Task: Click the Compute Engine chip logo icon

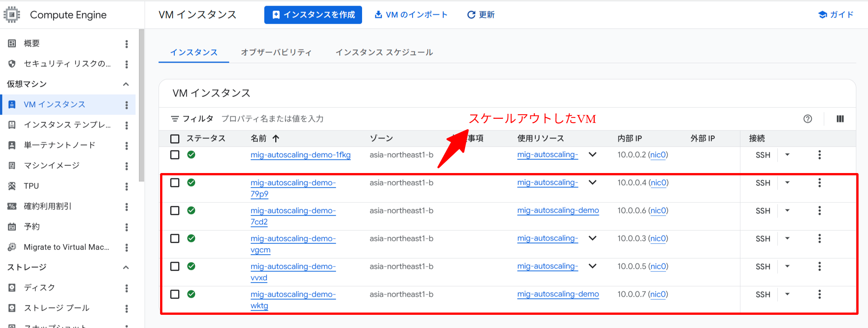Action: [12, 15]
